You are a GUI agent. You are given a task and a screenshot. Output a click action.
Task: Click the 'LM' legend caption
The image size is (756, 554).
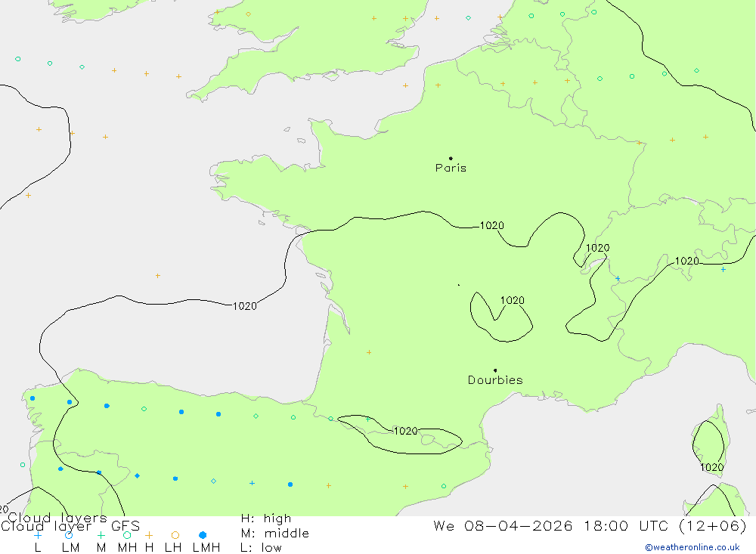[x=71, y=548]
